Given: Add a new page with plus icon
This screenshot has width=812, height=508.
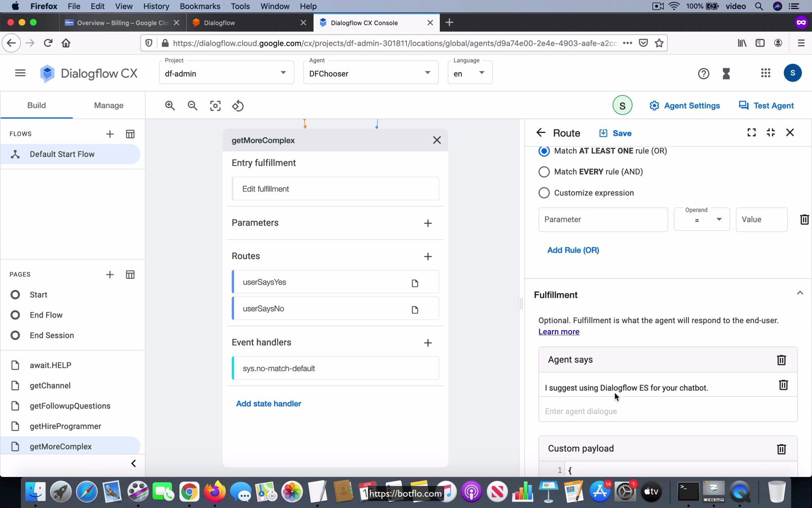Looking at the screenshot, I should coord(110,275).
